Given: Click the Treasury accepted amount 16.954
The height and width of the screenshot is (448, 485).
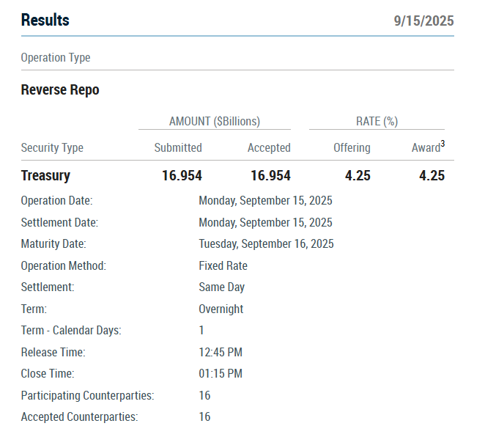Looking at the screenshot, I should tap(270, 176).
